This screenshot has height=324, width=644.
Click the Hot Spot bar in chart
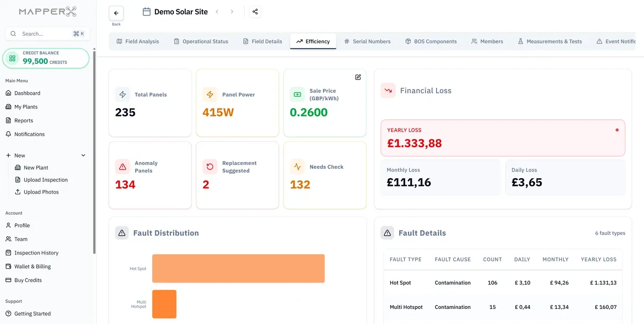click(238, 268)
